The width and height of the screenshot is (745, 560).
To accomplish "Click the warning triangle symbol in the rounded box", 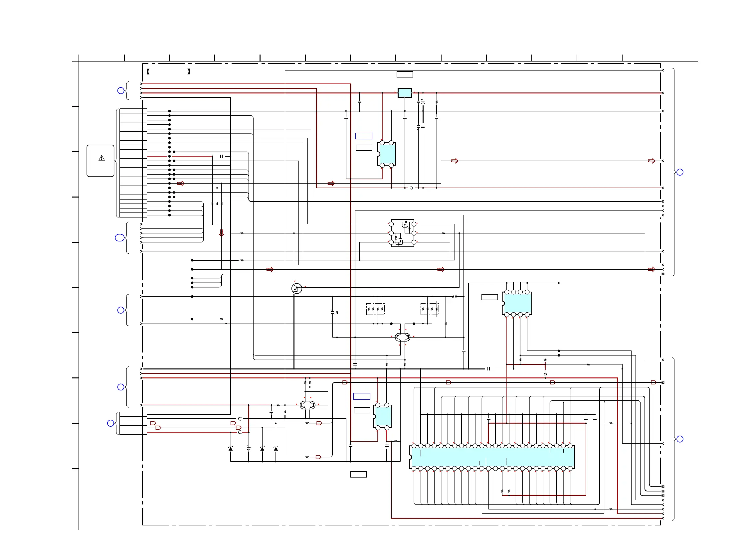I will pyautogui.click(x=101, y=158).
